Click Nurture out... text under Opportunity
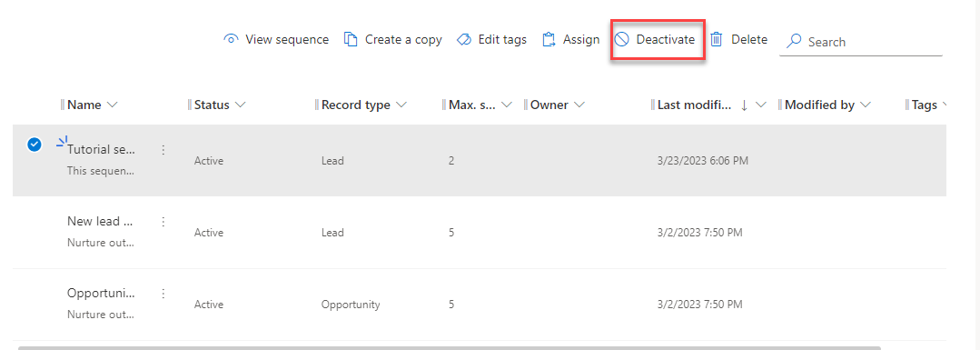980x350 pixels. click(100, 314)
